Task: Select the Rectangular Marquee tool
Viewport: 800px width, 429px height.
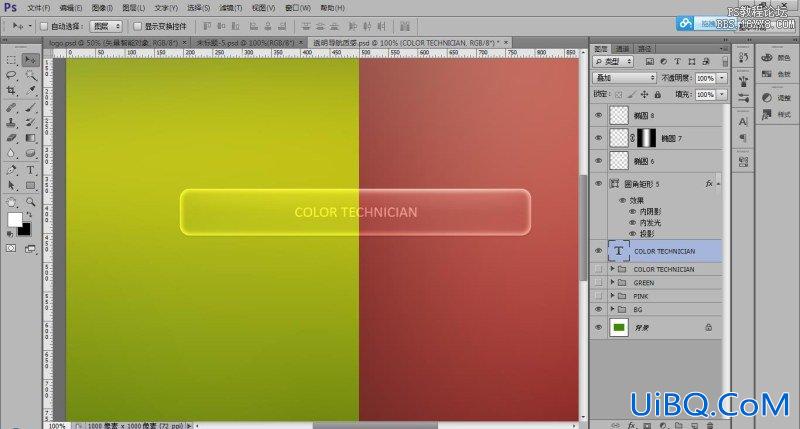Action: [11, 60]
